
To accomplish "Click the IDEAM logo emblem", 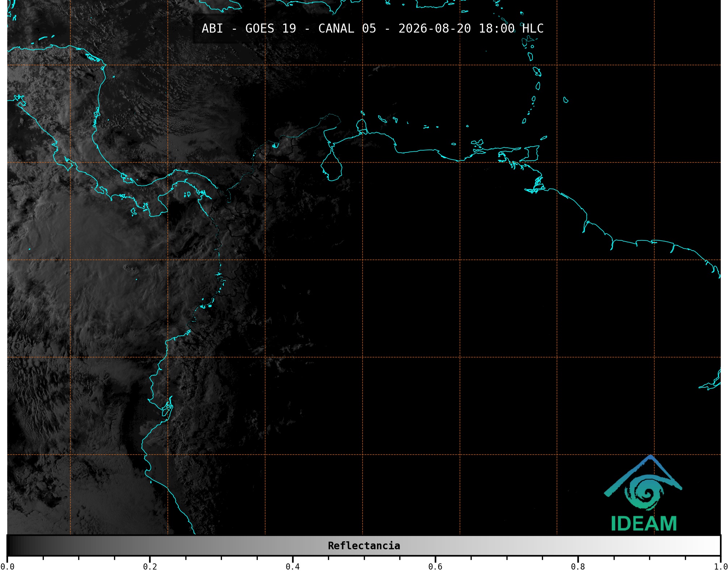I will coord(643,482).
